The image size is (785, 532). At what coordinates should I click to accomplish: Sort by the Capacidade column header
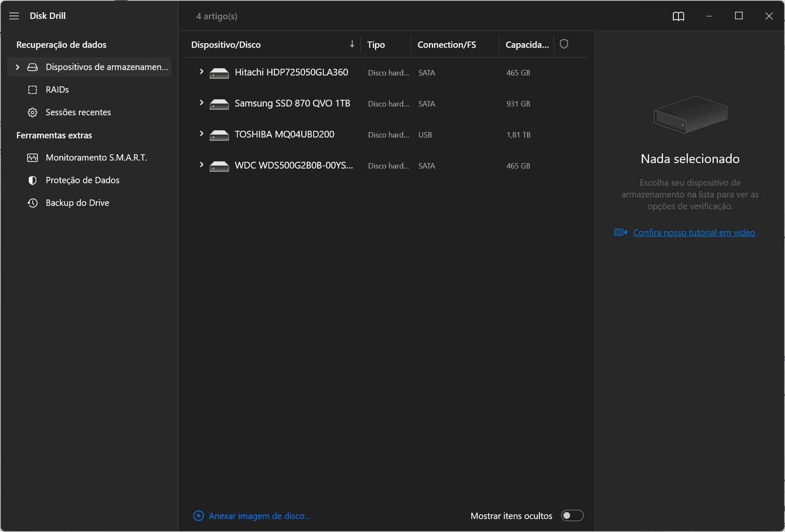point(527,44)
